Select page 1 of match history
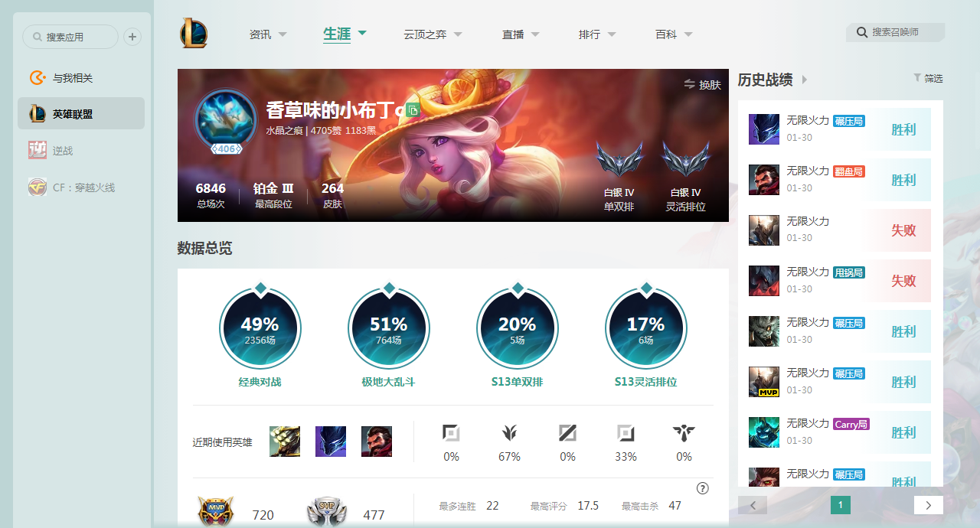The height and width of the screenshot is (528, 980). (841, 505)
